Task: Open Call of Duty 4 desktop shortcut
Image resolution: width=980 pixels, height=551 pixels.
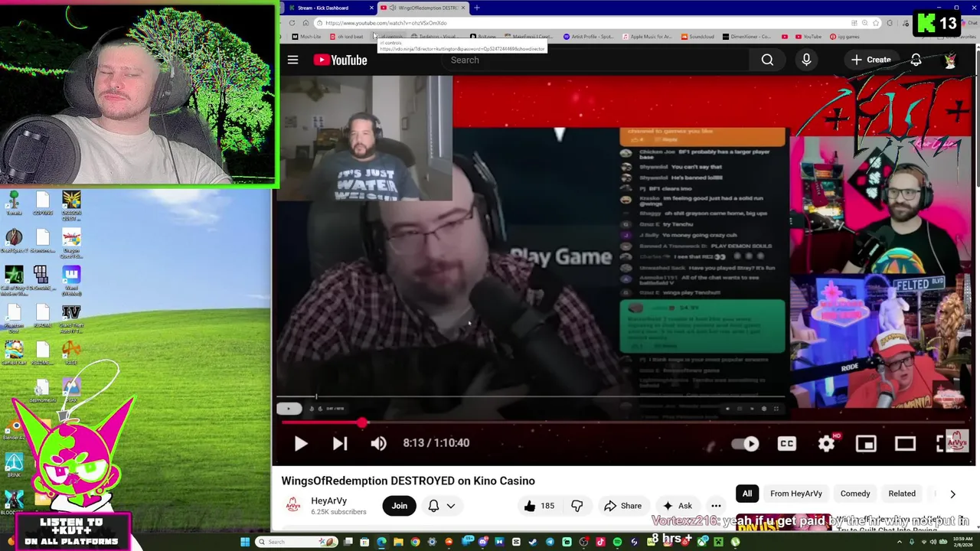Action: point(14,280)
